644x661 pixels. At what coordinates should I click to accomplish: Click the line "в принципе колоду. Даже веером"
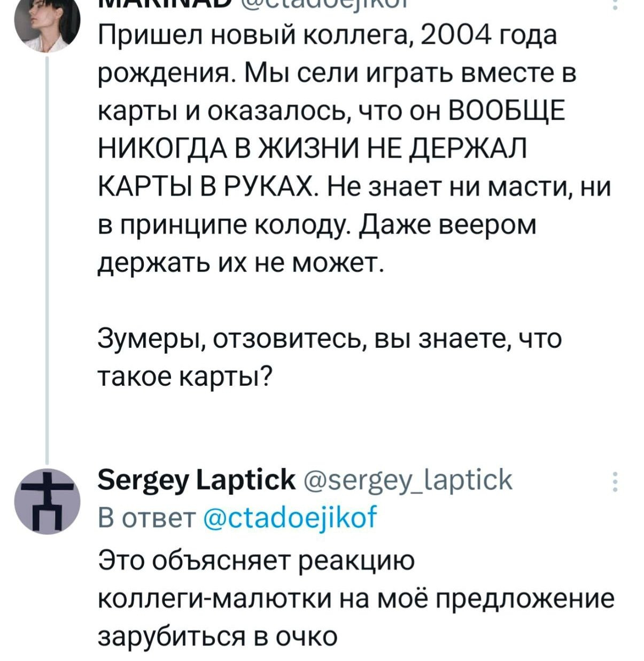(x=317, y=225)
